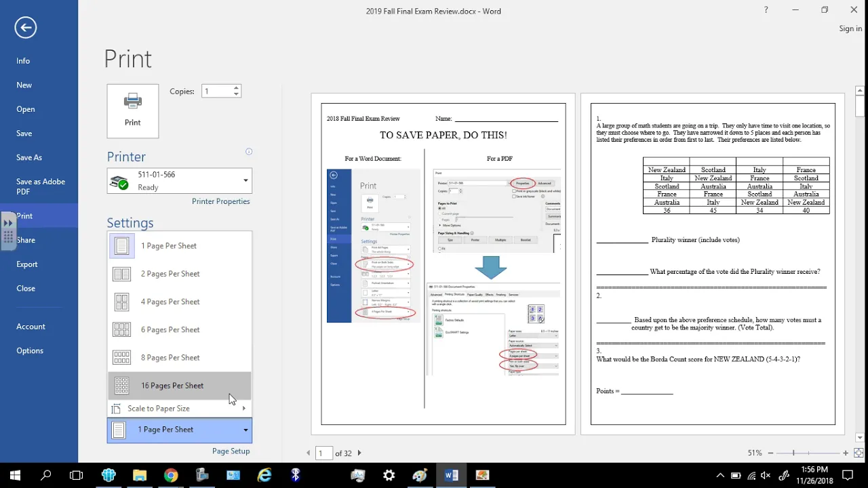This screenshot has height=488, width=868.
Task: Click the Word icon in the taskbar
Action: click(451, 475)
